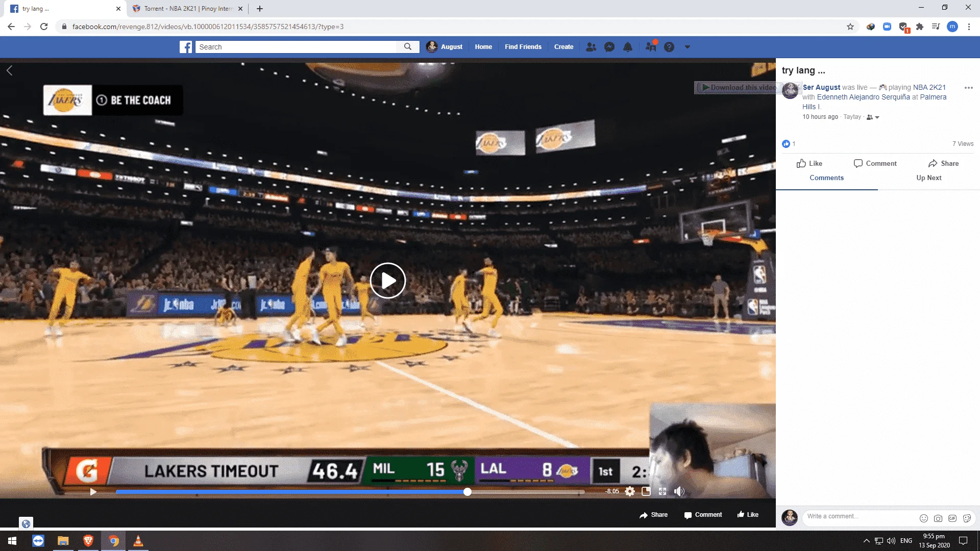The width and height of the screenshot is (980, 551).
Task: Open Edenneth Alejandro Serquiña's profile link
Action: click(864, 97)
